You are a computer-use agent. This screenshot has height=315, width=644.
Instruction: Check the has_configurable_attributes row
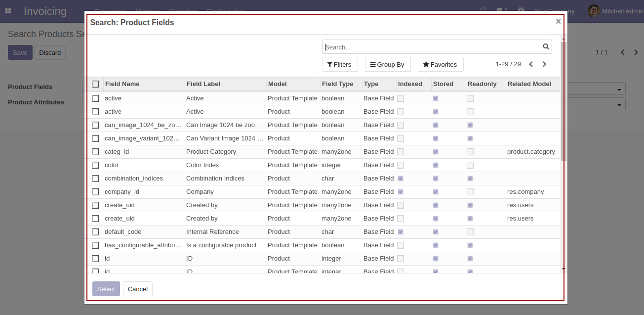(x=95, y=245)
